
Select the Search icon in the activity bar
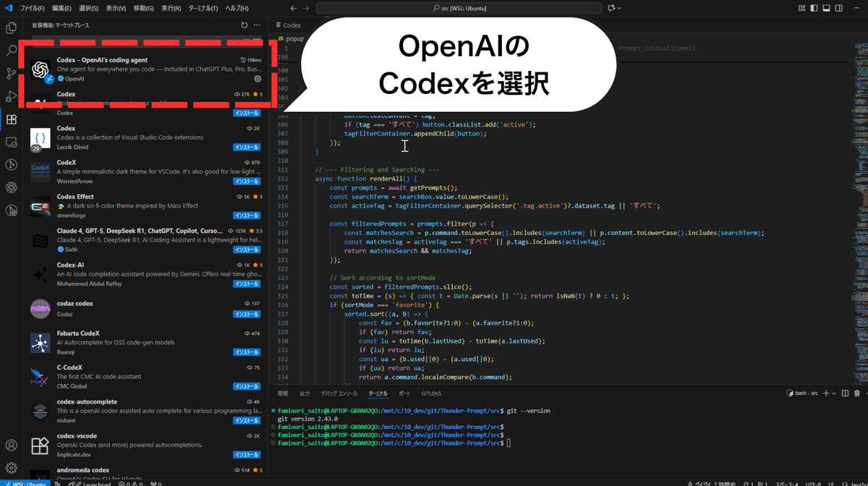[11, 51]
